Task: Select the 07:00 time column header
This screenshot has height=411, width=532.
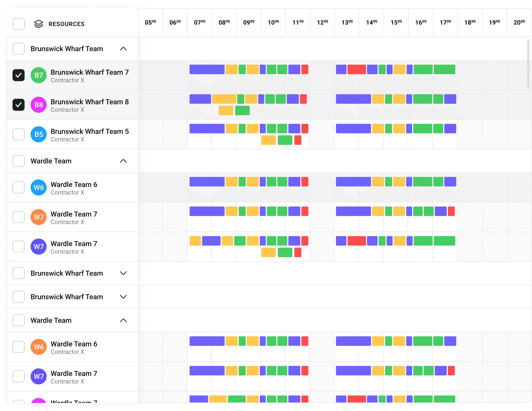Action: 200,22
